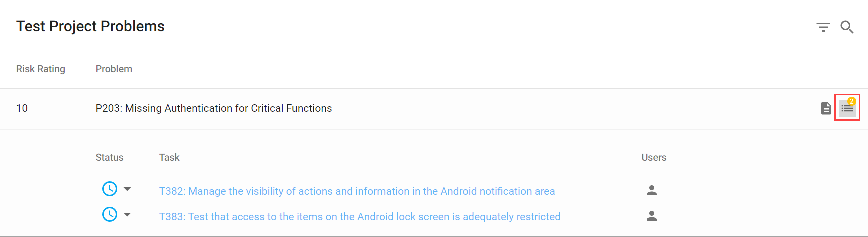Click the search magnifier icon
The height and width of the screenshot is (237, 868).
[847, 27]
